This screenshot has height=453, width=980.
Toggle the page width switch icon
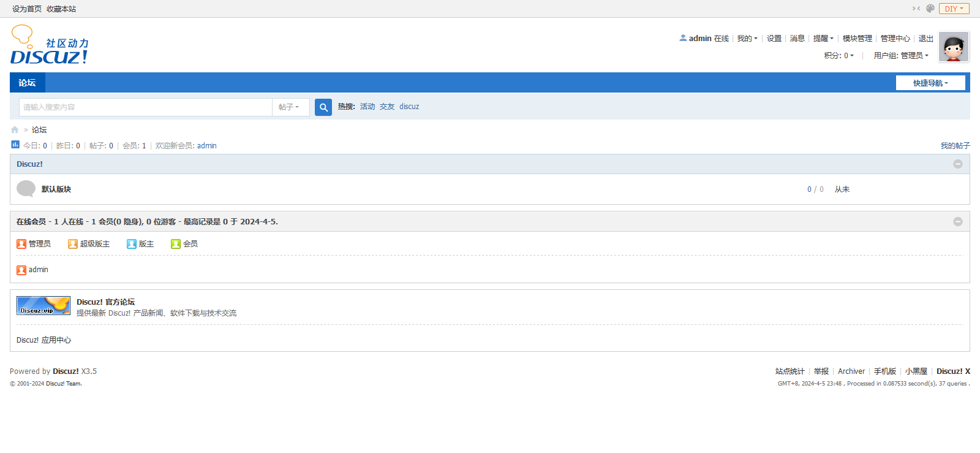tap(916, 9)
